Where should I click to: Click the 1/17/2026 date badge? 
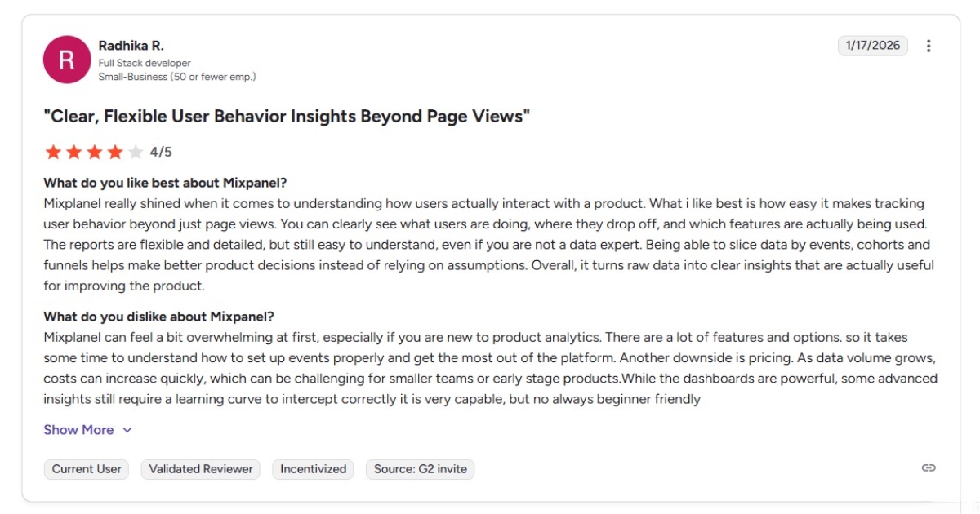point(872,46)
